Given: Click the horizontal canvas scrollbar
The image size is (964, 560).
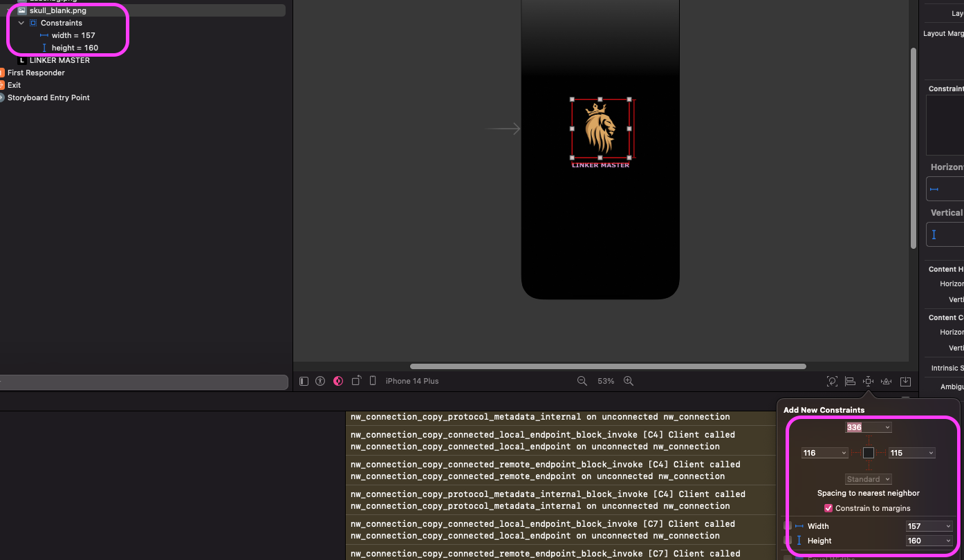Looking at the screenshot, I should (x=608, y=366).
